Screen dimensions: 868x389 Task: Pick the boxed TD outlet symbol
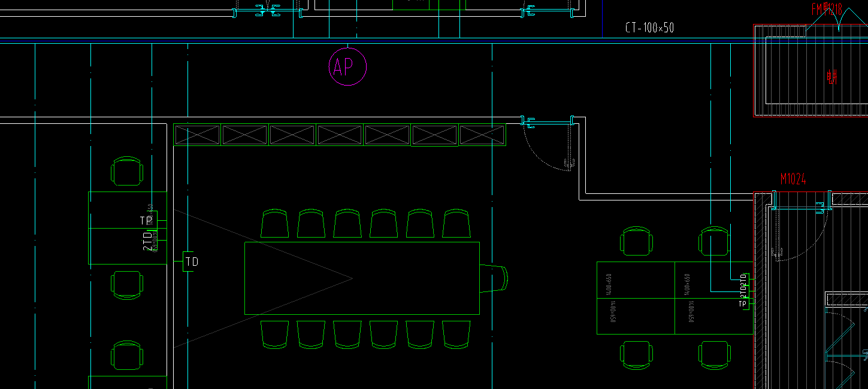click(189, 262)
